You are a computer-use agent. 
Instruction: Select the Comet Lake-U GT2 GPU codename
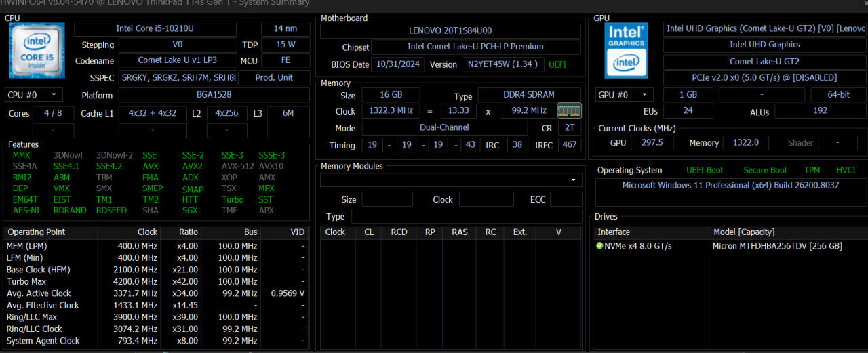click(x=765, y=62)
